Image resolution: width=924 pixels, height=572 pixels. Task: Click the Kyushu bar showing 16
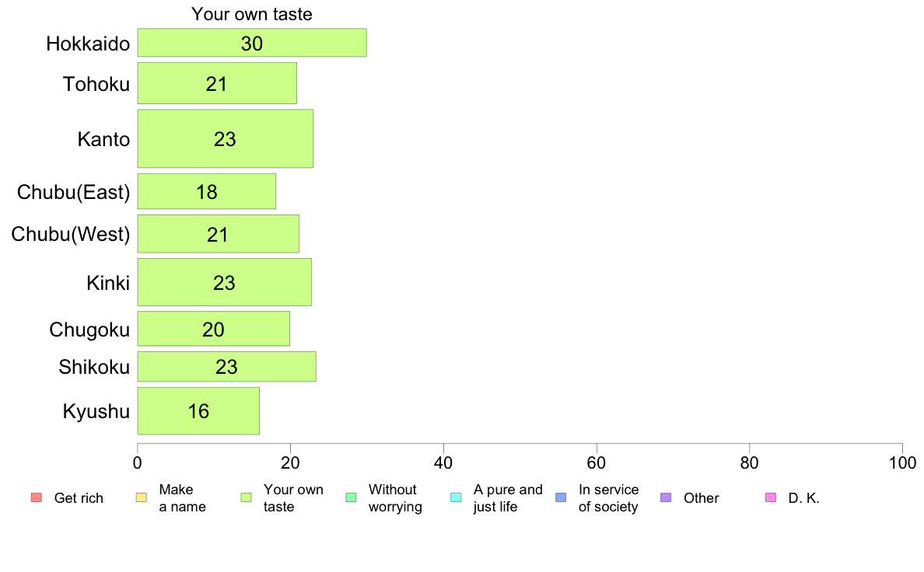198,411
